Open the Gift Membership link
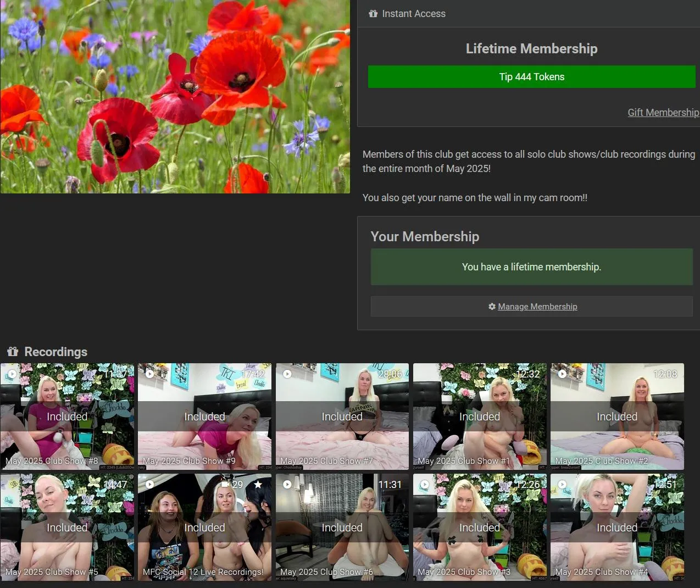The width and height of the screenshot is (700, 588). pyautogui.click(x=663, y=113)
